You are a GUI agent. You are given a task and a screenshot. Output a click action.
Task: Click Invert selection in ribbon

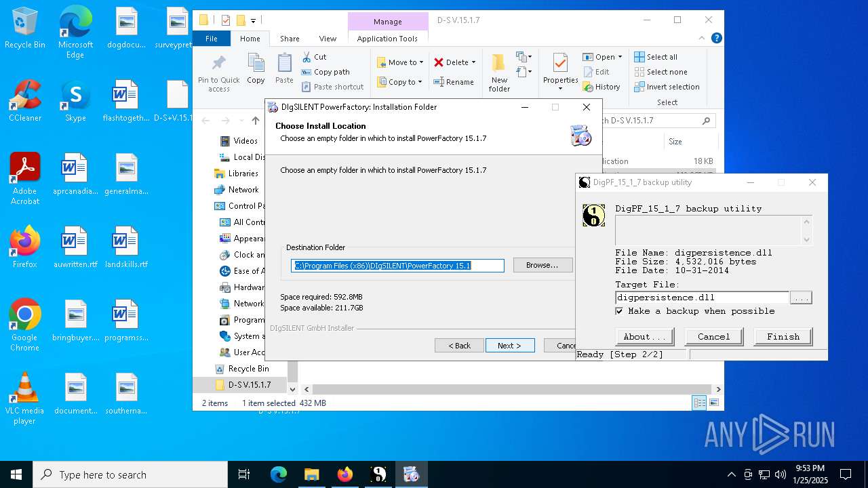coord(667,87)
